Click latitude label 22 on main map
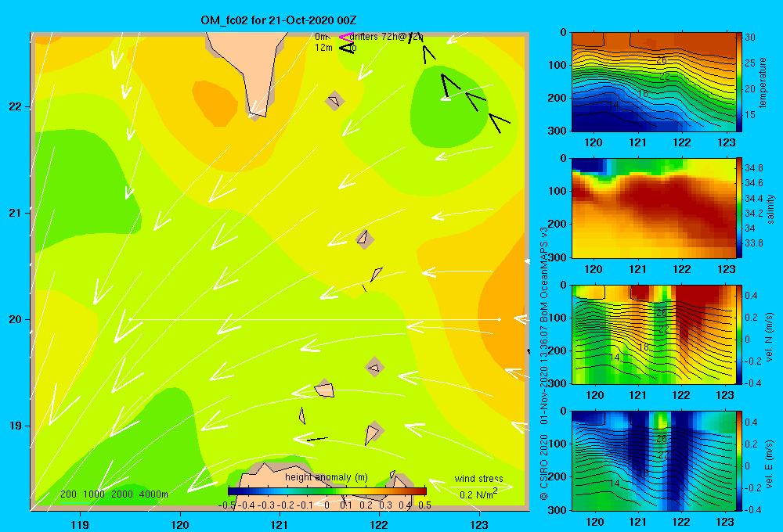This screenshot has width=783, height=532. 15,106
